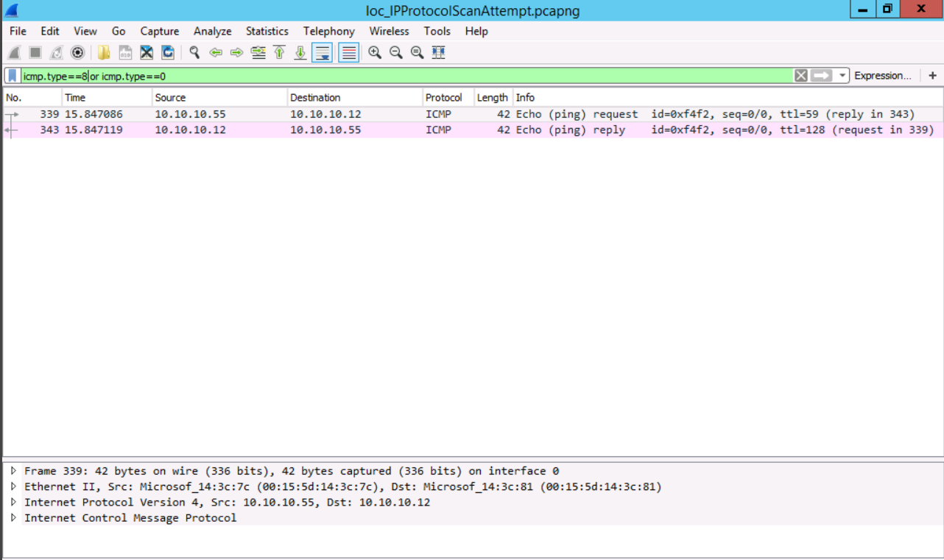944x560 pixels.
Task: Click go to specified packet icon
Action: 258,52
